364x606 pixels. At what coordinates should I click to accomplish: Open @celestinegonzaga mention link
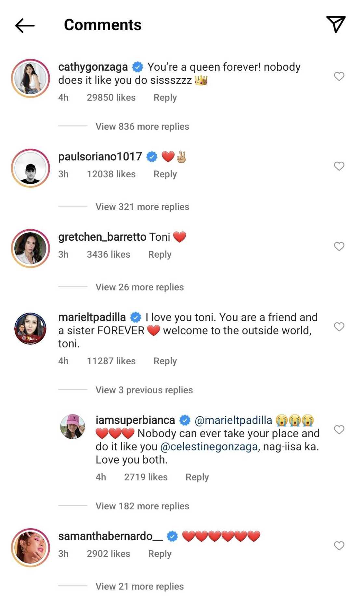[x=209, y=447]
